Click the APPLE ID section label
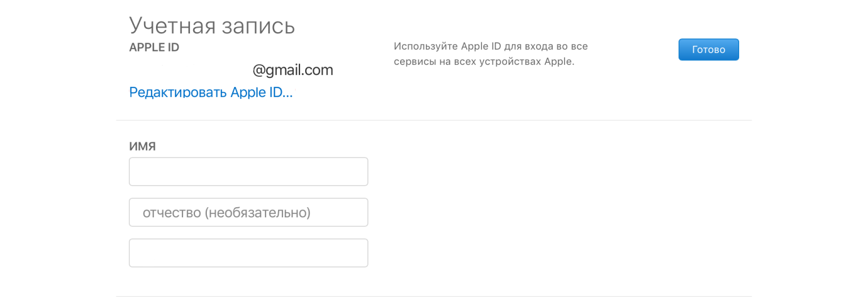 pyautogui.click(x=154, y=47)
